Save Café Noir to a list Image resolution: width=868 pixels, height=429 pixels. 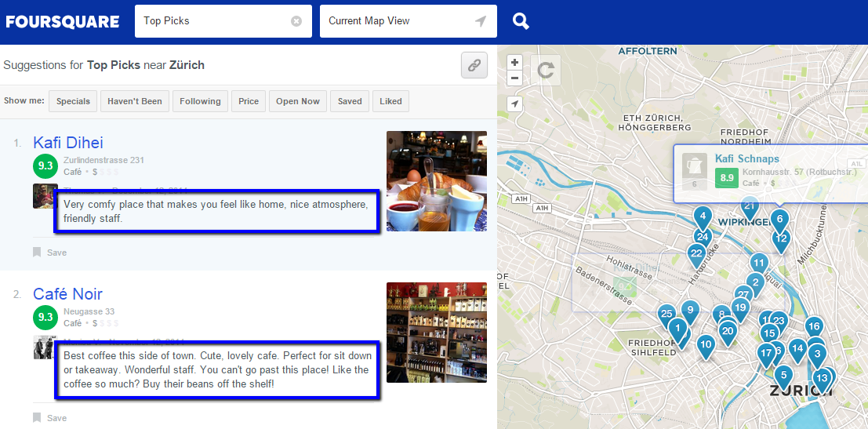(50, 417)
